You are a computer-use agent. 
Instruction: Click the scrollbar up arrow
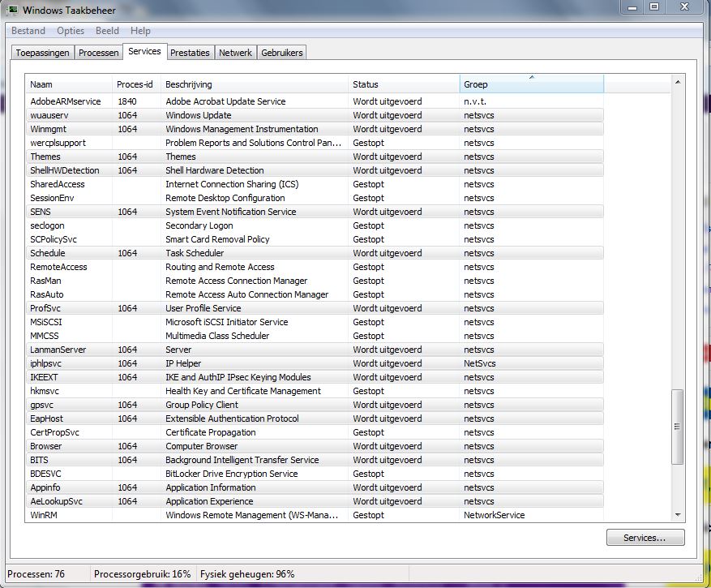(678, 82)
